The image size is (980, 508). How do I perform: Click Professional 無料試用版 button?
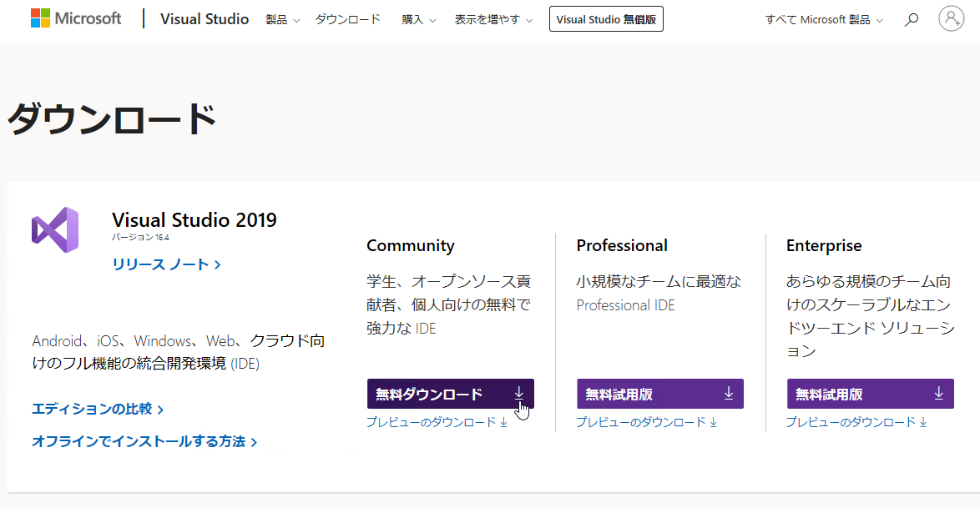click(660, 394)
